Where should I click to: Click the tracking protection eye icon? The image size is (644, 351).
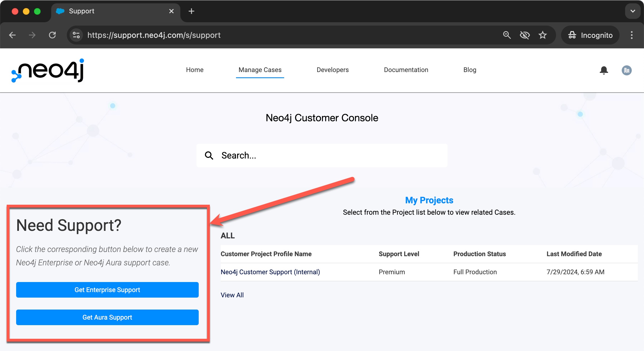[x=525, y=35]
